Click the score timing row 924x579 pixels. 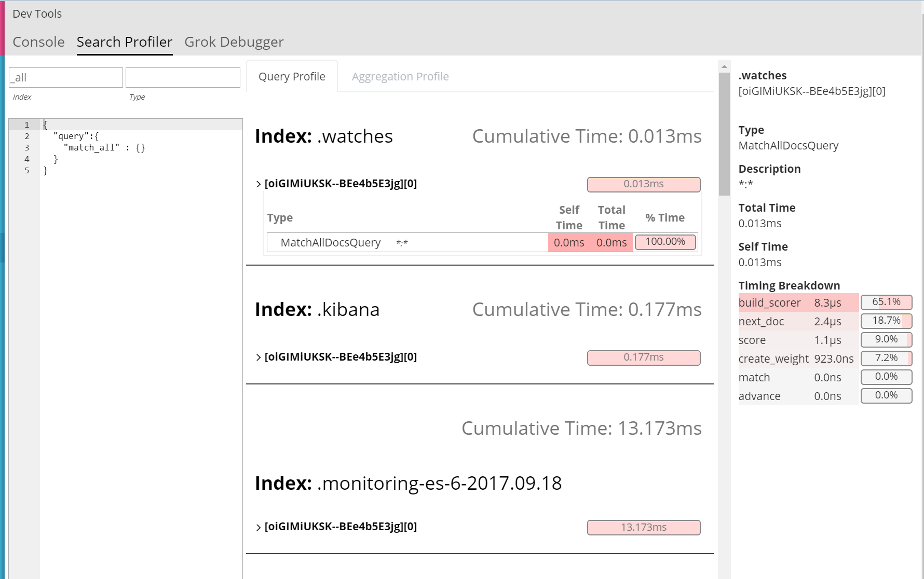tap(825, 340)
